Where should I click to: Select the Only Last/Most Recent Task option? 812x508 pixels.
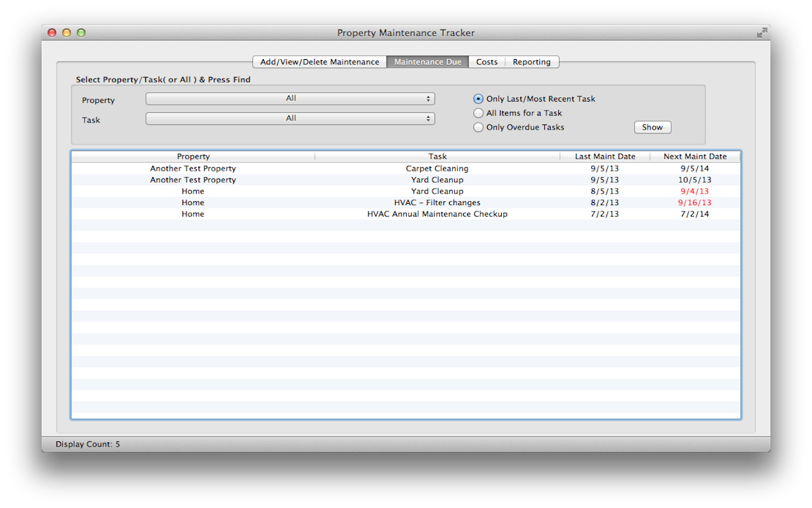pos(478,98)
